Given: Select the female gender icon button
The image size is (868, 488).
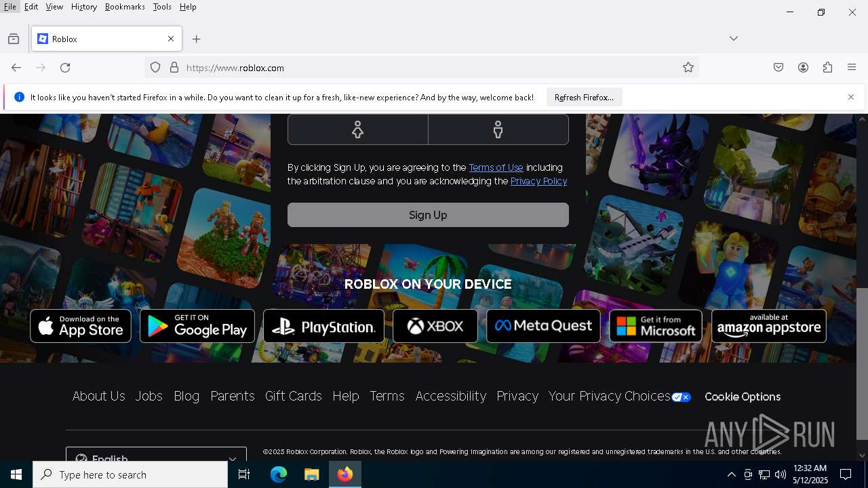Looking at the screenshot, I should click(x=357, y=129).
